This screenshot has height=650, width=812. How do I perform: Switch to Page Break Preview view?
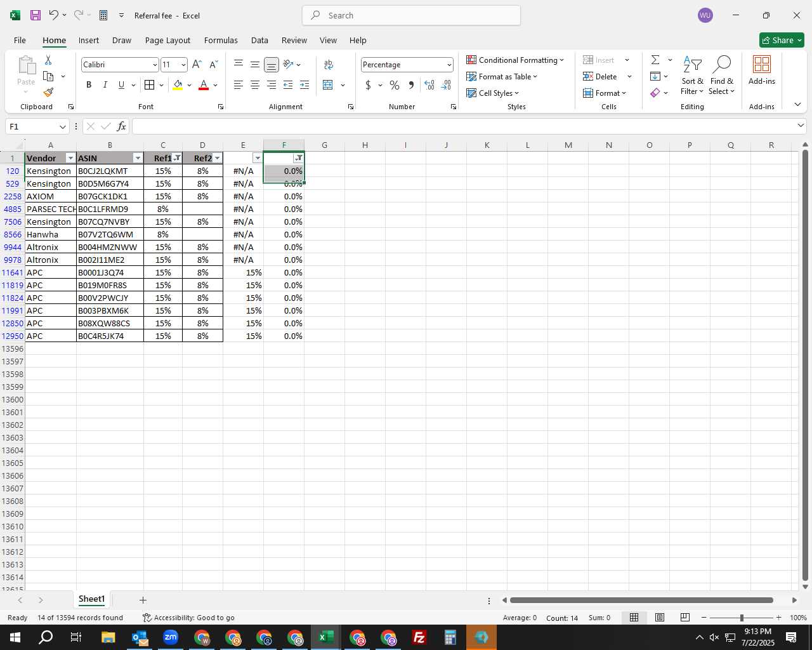click(685, 618)
